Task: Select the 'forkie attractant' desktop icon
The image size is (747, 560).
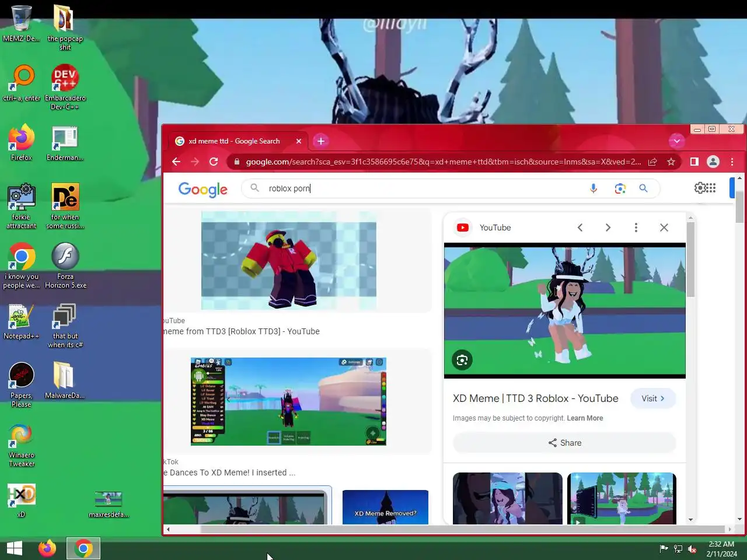Action: [21, 206]
